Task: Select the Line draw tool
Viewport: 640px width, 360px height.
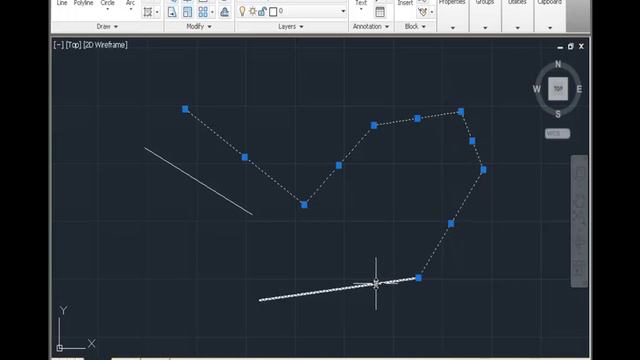Action: tap(62, 3)
